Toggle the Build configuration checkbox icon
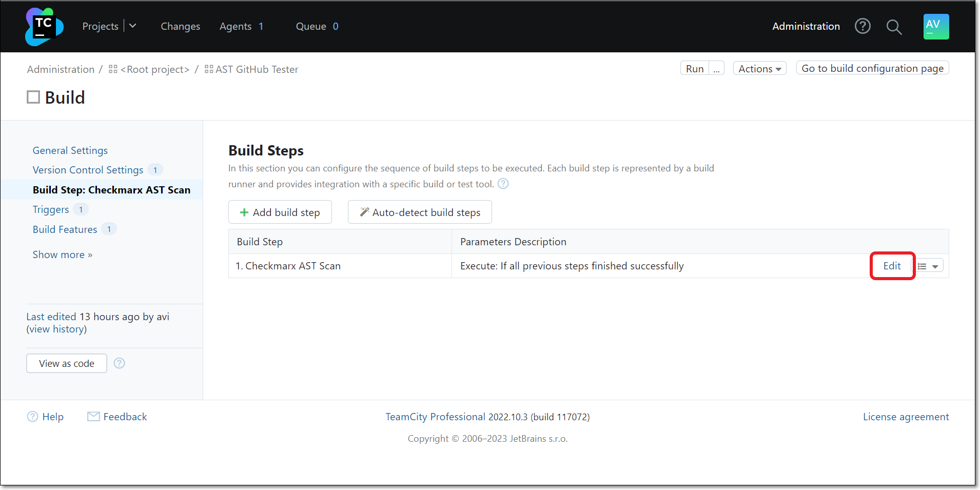Screen dimensions: 980x490 point(33,97)
